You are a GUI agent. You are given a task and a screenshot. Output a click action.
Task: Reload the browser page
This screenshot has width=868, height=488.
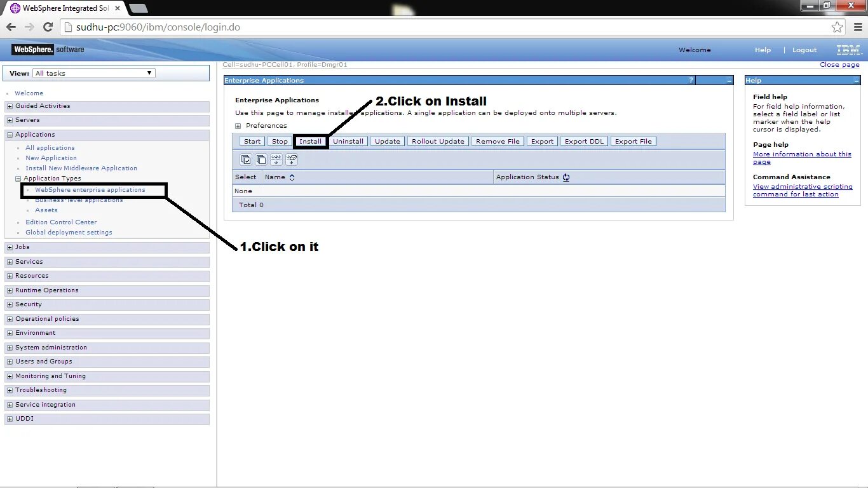tap(48, 27)
